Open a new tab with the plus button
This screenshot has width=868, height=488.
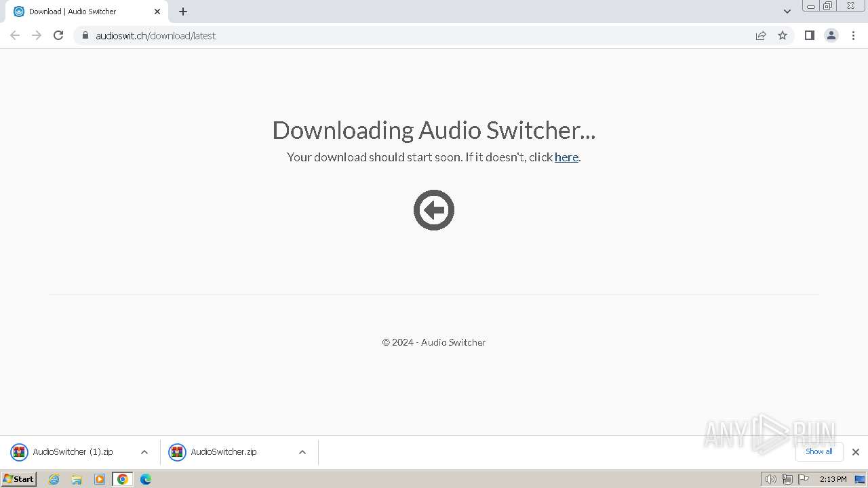[183, 12]
